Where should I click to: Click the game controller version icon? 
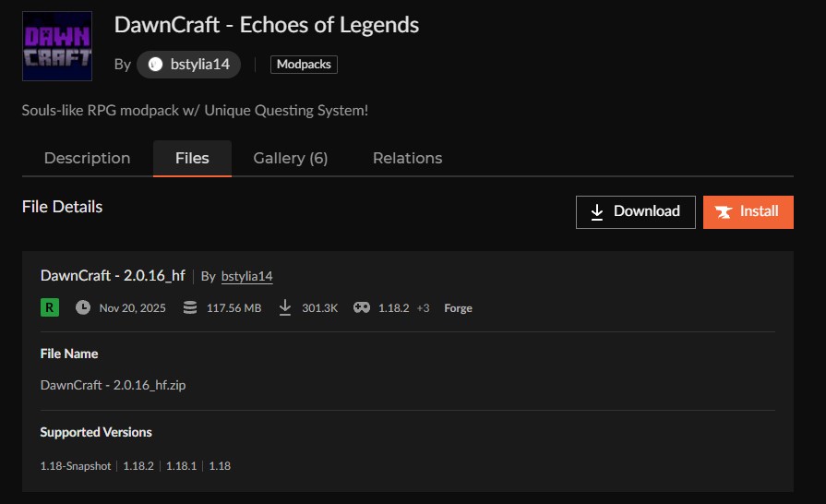click(x=362, y=307)
